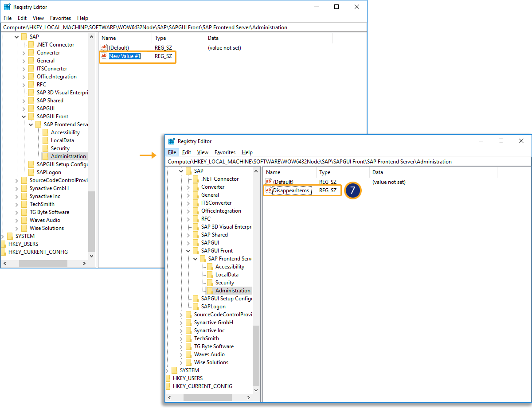The image size is (532, 412).
Task: Click the icon beside New Value #1
Action: [x=104, y=56]
